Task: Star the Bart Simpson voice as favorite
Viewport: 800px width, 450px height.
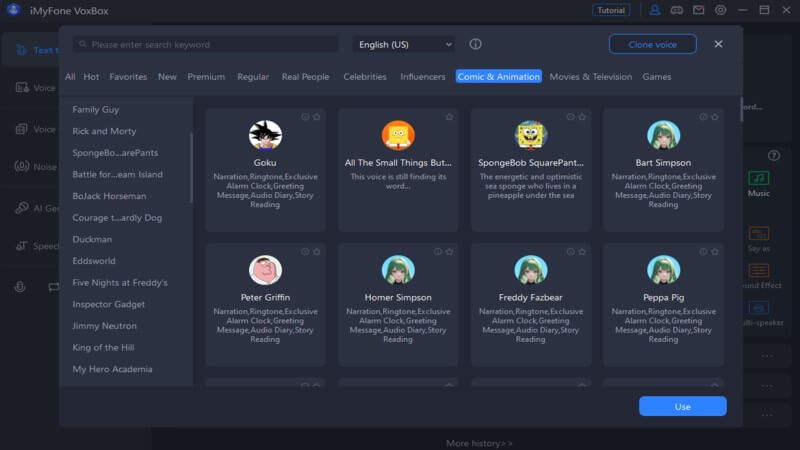Action: coord(714,117)
